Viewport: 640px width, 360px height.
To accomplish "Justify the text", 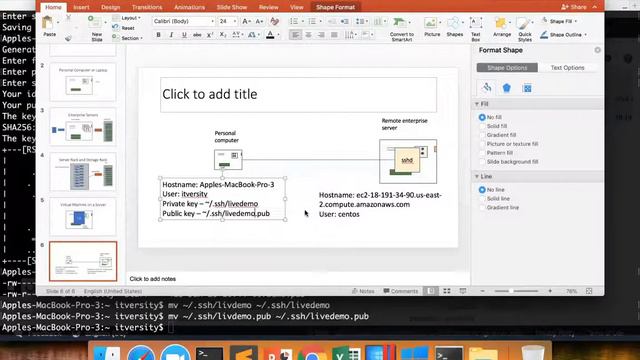I will click(334, 35).
